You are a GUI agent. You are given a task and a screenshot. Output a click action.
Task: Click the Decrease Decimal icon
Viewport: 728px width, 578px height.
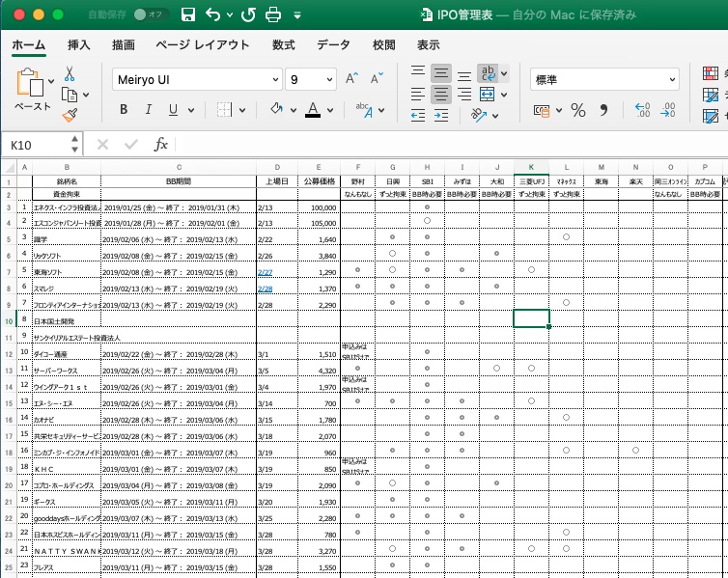coord(667,110)
